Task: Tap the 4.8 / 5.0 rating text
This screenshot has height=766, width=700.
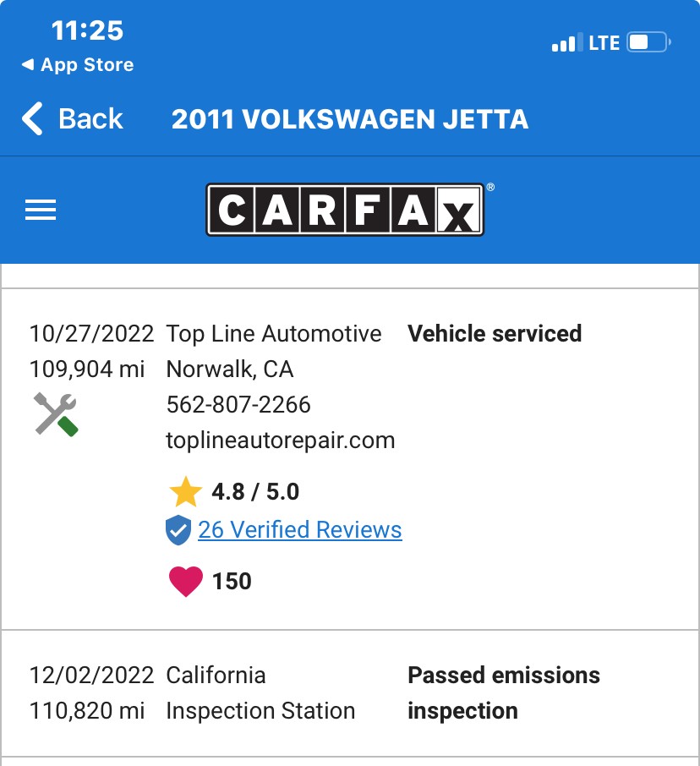Action: point(255,492)
